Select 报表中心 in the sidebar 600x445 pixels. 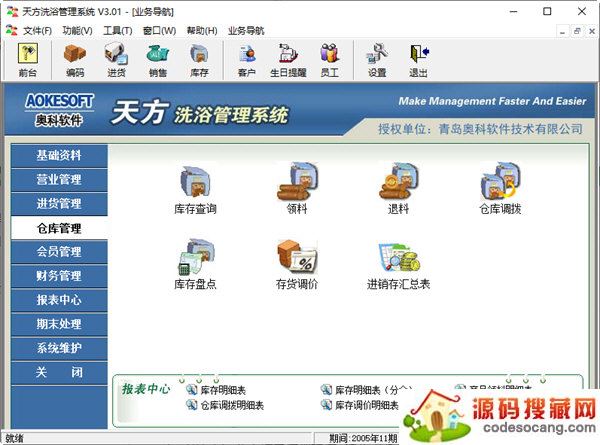pos(59,300)
